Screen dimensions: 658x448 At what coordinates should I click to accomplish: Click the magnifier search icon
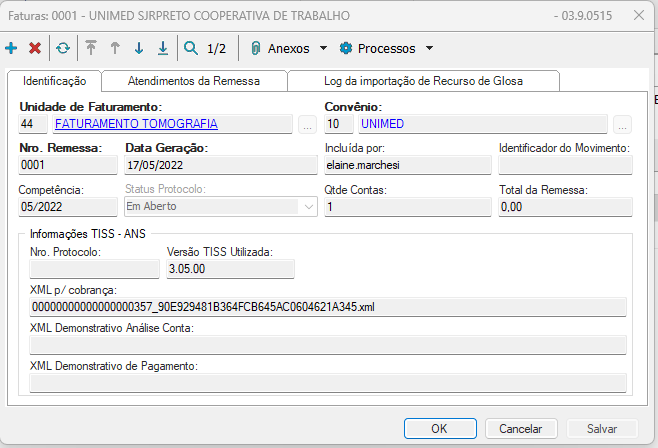191,48
